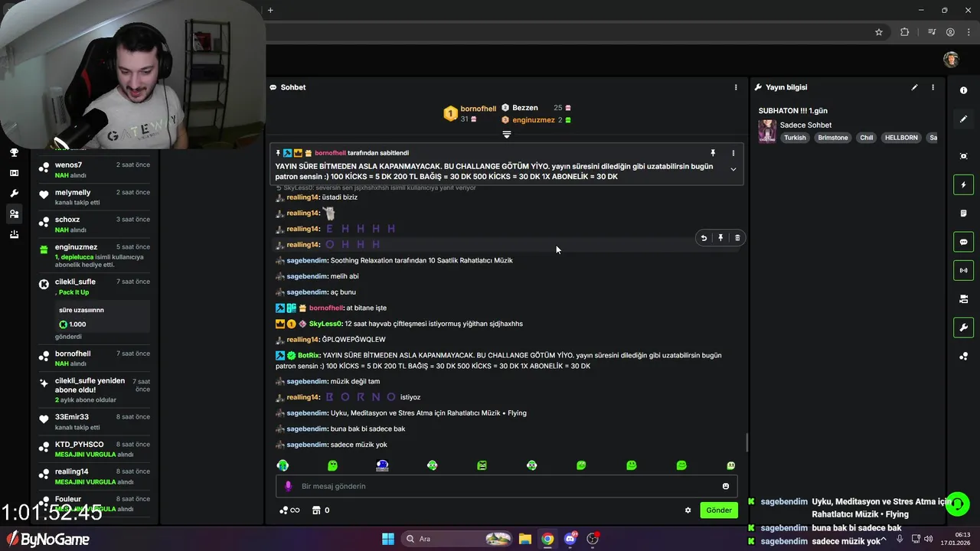This screenshot has height=551, width=980.
Task: Open Bezzen leaderboard entry
Action: click(x=536, y=108)
